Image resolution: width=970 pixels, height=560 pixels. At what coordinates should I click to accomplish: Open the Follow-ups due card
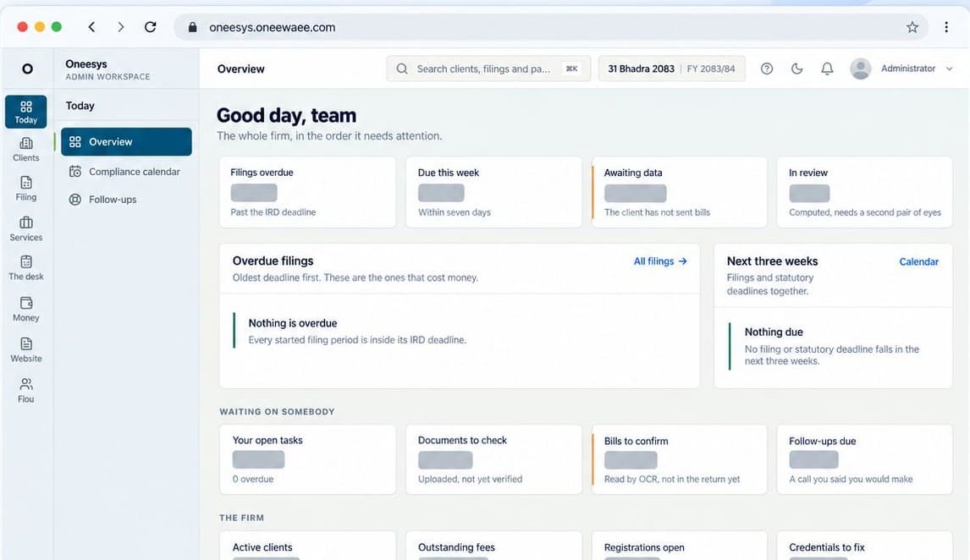tap(865, 459)
